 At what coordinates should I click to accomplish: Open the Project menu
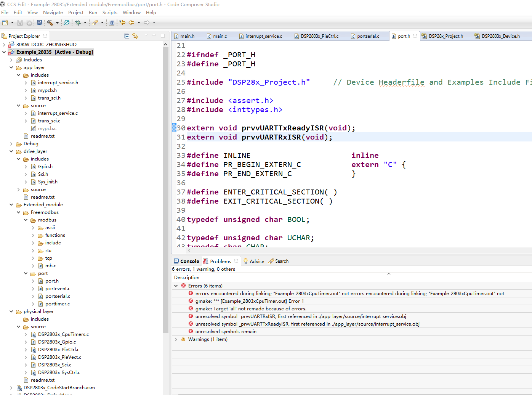point(75,13)
